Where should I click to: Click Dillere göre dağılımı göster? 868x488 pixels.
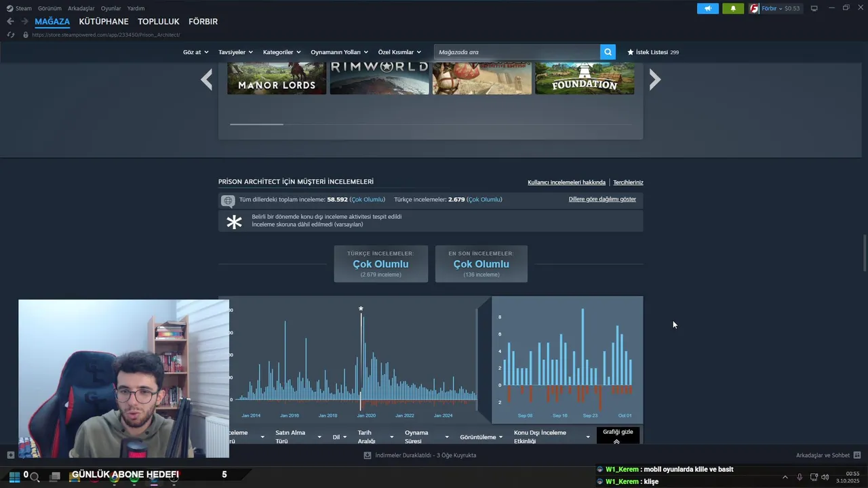tap(602, 199)
